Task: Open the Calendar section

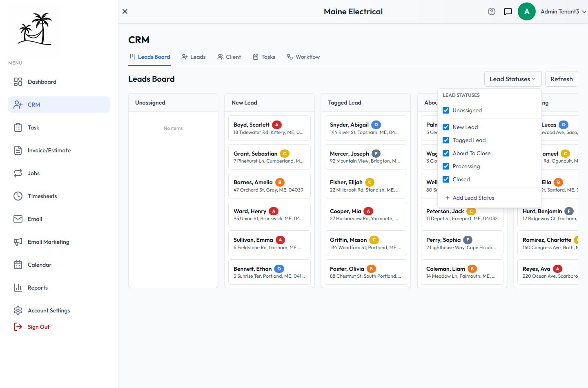Action: tap(59, 265)
